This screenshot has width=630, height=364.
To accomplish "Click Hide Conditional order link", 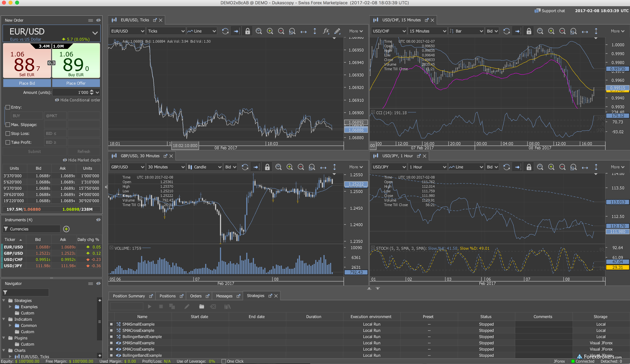I will pos(78,100).
